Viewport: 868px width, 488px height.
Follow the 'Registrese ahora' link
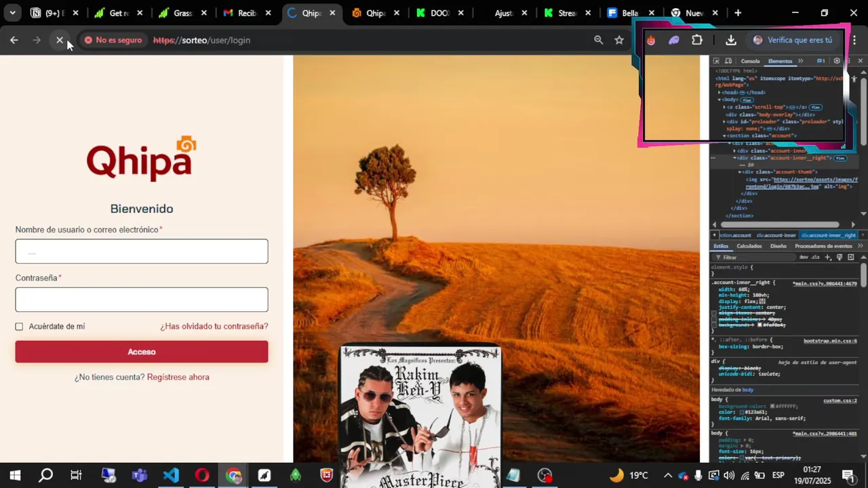click(178, 378)
